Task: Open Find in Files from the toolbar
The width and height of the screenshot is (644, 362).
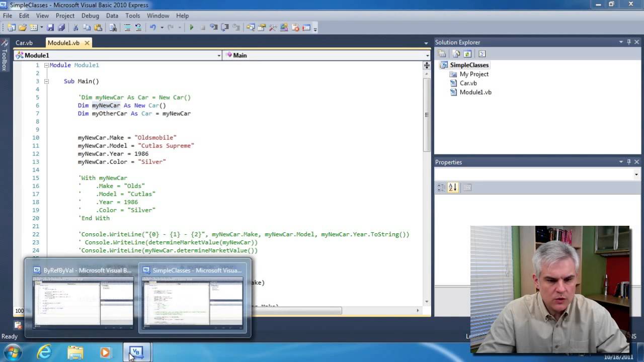Action: 113,28
